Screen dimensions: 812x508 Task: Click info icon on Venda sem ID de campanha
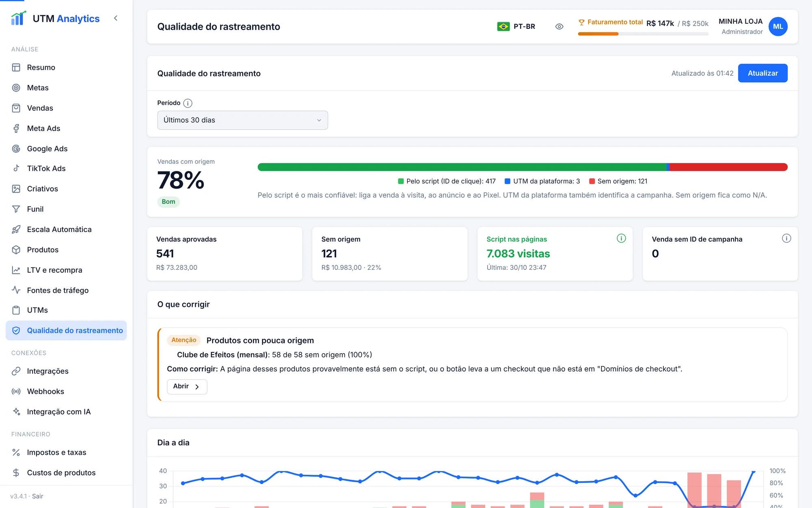coord(786,239)
